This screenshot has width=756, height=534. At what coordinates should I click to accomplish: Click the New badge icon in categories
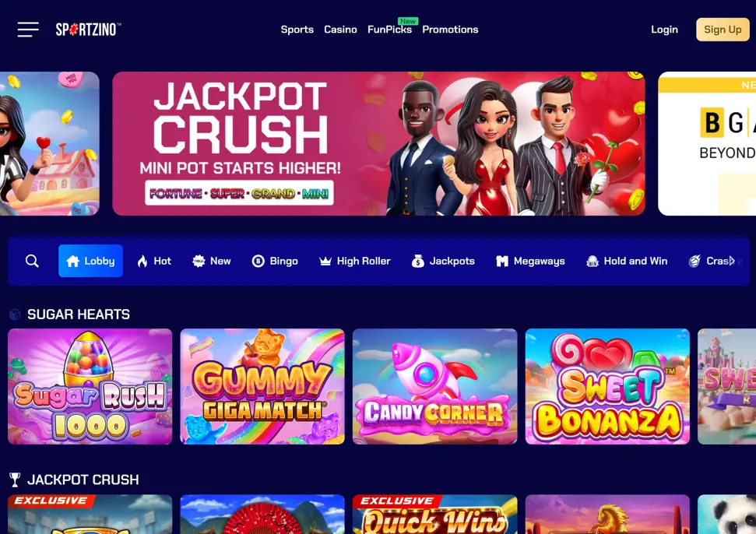coord(199,261)
